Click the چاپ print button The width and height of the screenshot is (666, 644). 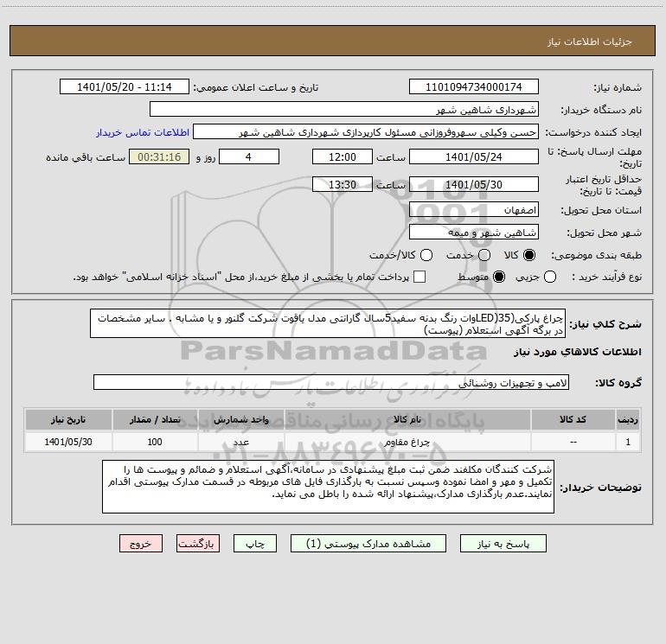[255, 544]
